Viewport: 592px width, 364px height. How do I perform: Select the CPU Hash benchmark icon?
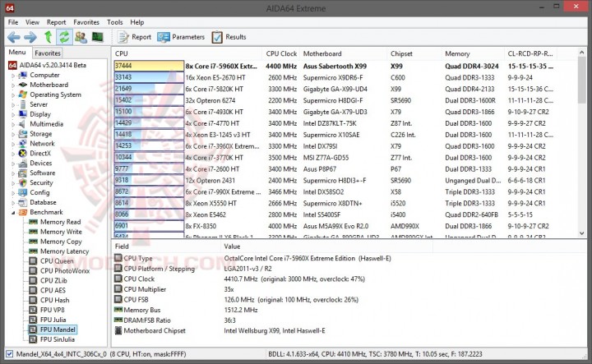point(33,300)
